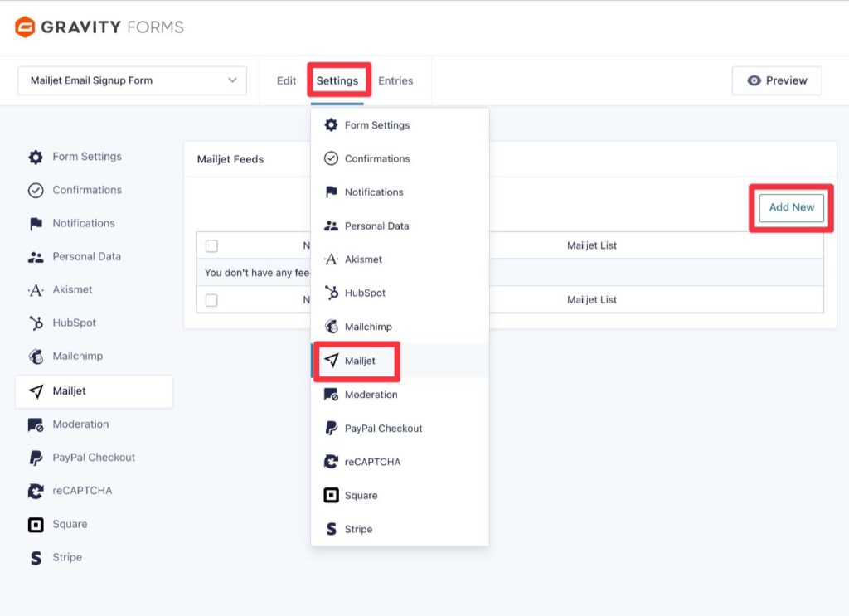Open PayPal Checkout link text in sidebar
Image resolution: width=849 pixels, height=616 pixels.
pos(94,458)
